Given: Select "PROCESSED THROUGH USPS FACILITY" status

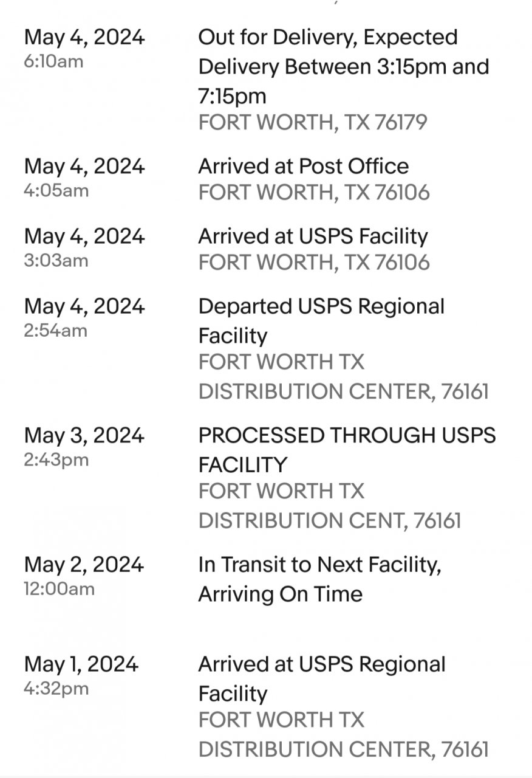Looking at the screenshot, I should (347, 450).
